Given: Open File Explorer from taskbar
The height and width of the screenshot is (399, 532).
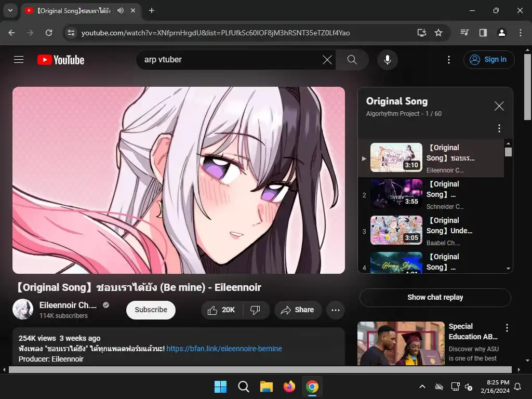Looking at the screenshot, I should 267,387.
